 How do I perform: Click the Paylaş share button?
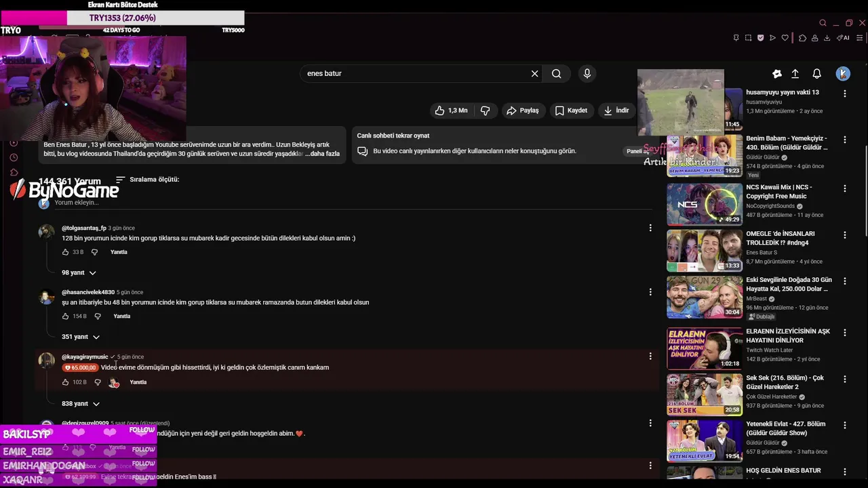(x=523, y=110)
